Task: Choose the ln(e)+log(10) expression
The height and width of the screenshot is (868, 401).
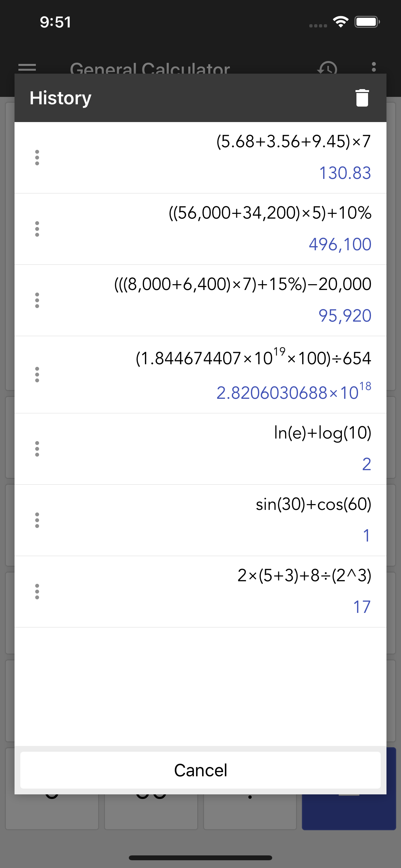Action: [323, 433]
